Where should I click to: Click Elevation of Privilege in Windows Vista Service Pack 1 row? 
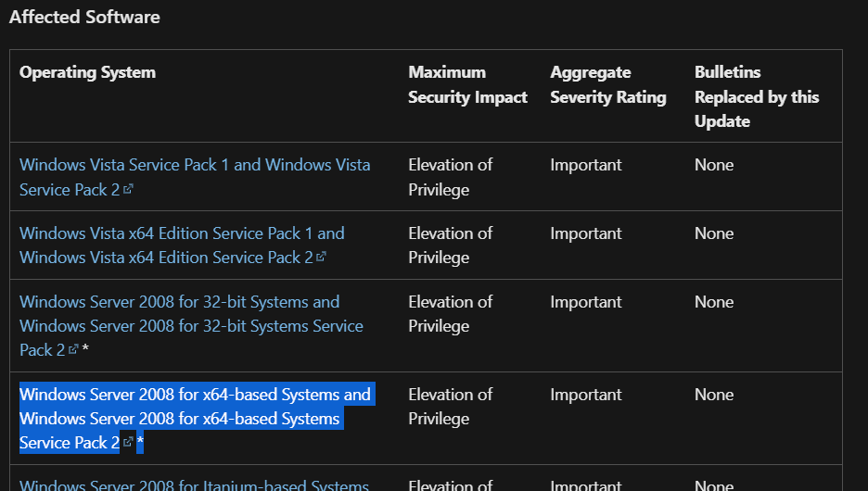pyautogui.click(x=450, y=177)
